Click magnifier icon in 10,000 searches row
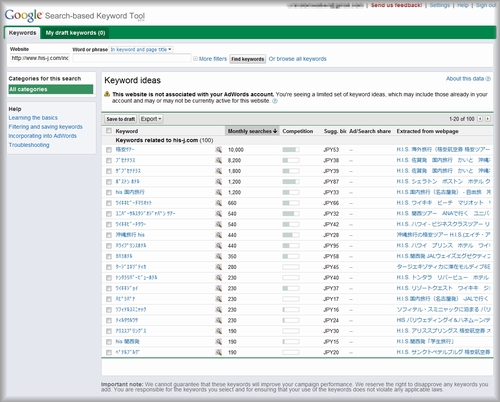This screenshot has height=402, width=500. click(x=219, y=150)
